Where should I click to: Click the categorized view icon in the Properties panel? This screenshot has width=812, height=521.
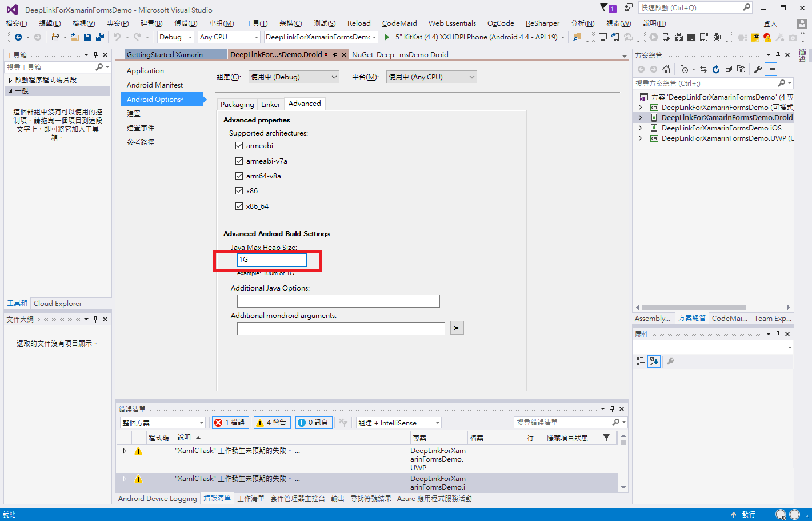641,361
